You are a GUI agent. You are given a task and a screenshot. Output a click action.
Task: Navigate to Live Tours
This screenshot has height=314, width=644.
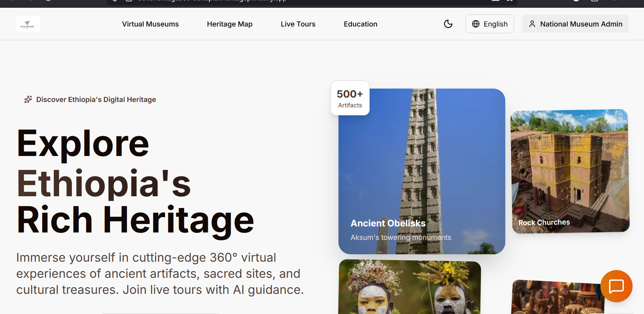(298, 24)
